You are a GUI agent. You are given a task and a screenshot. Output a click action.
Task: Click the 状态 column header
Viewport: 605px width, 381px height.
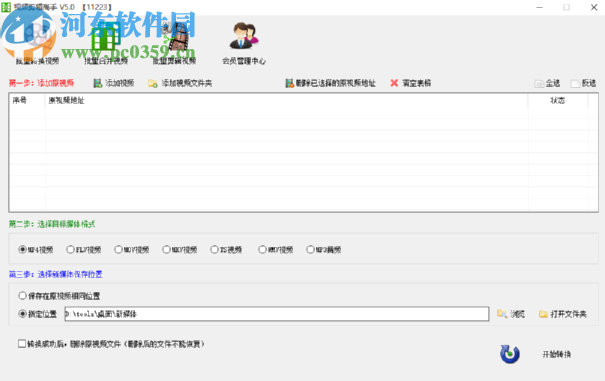pyautogui.click(x=558, y=101)
